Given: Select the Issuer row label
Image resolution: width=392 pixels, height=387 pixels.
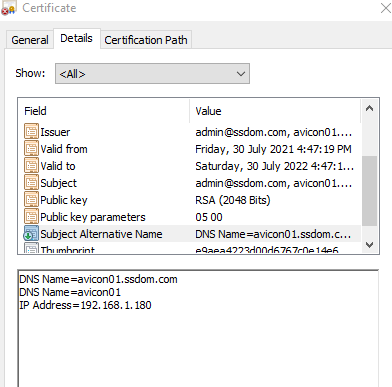Looking at the screenshot, I should (55, 132).
